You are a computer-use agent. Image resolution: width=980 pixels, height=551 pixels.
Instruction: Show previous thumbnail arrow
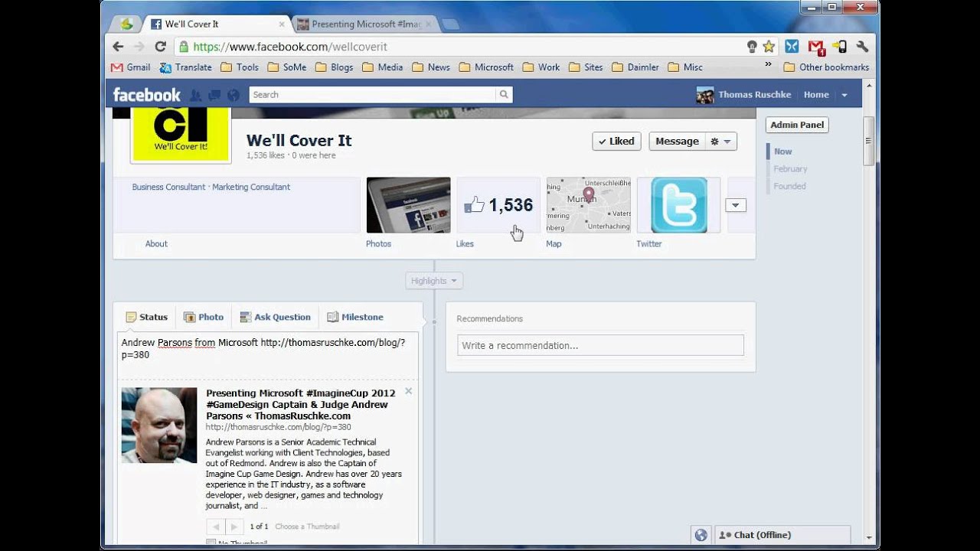point(216,527)
